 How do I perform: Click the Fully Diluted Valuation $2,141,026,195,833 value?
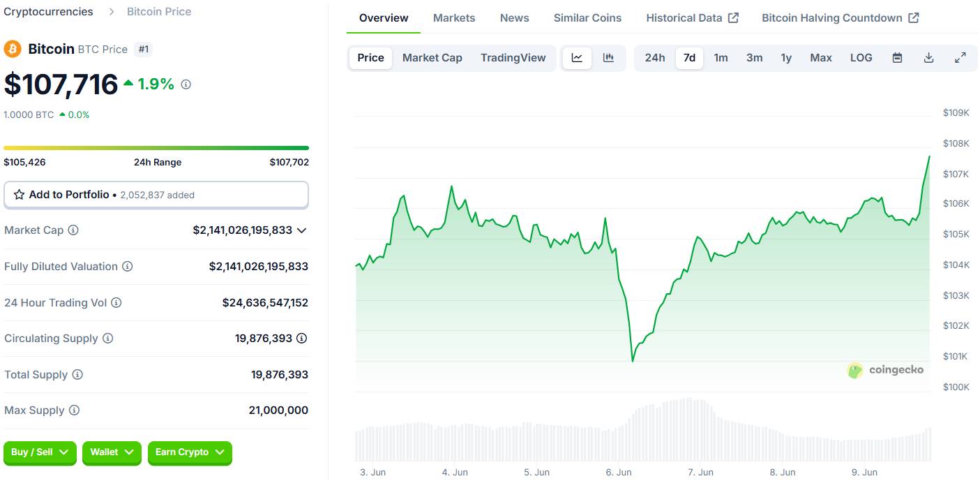pos(259,267)
